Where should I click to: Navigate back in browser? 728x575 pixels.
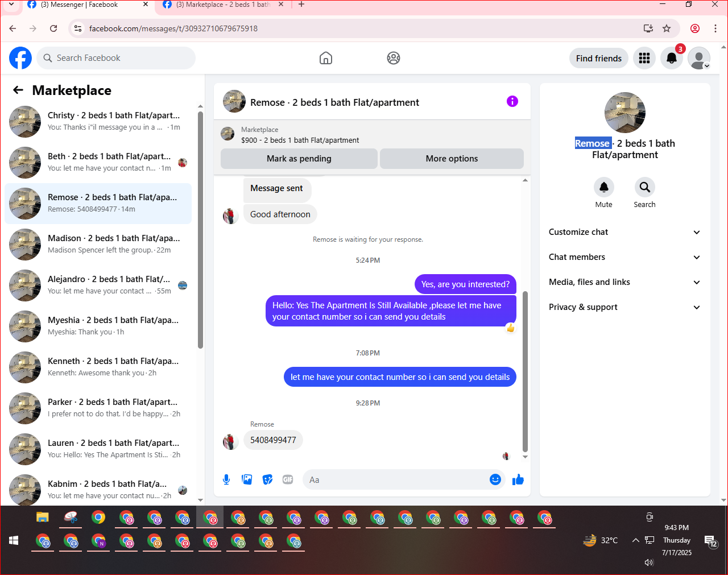[13, 28]
